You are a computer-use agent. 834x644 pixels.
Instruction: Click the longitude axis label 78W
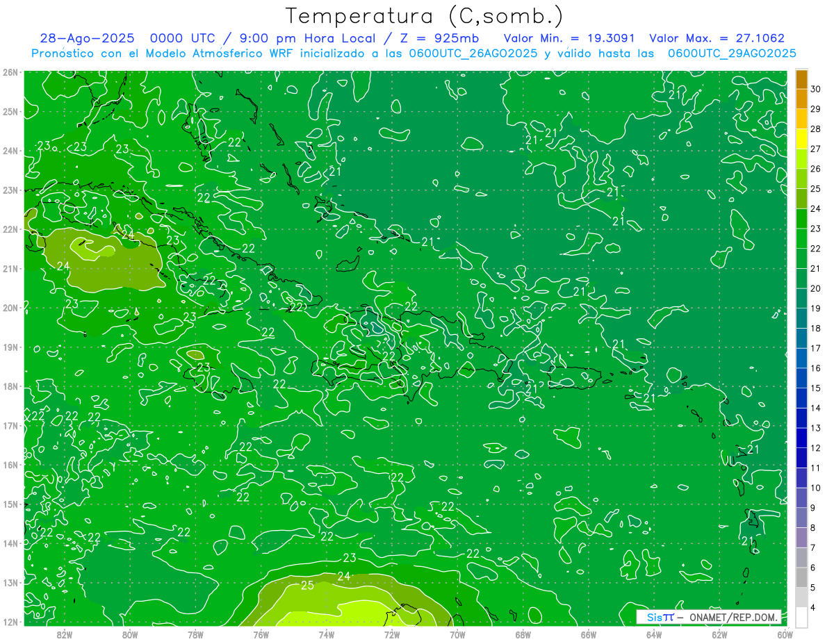[195, 634]
